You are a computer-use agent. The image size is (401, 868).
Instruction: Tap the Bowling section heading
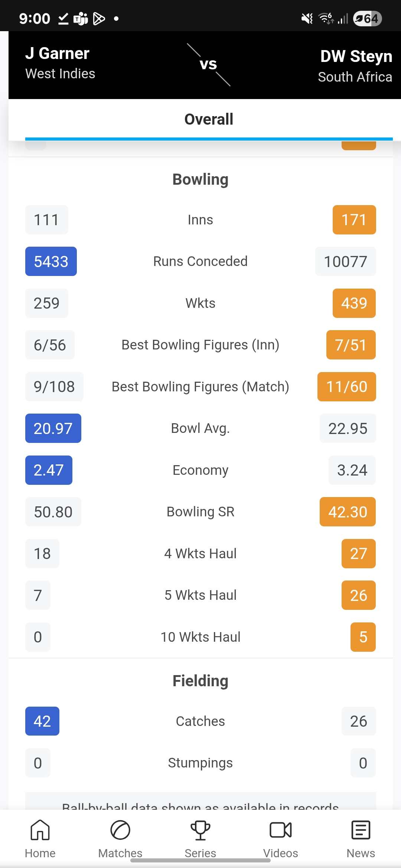coord(200,180)
